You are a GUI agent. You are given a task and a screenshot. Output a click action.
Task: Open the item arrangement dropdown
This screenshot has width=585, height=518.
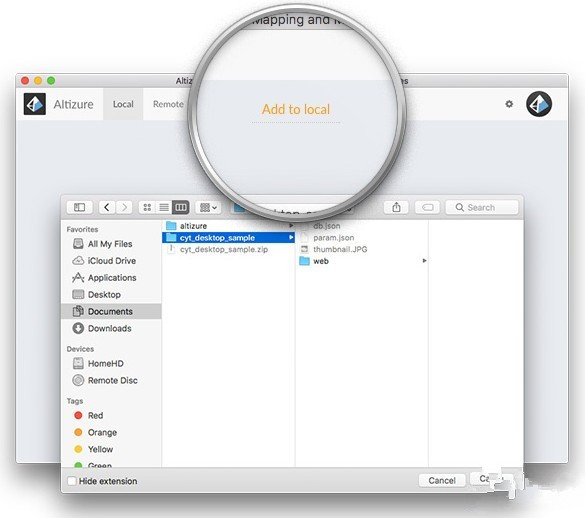click(x=209, y=207)
